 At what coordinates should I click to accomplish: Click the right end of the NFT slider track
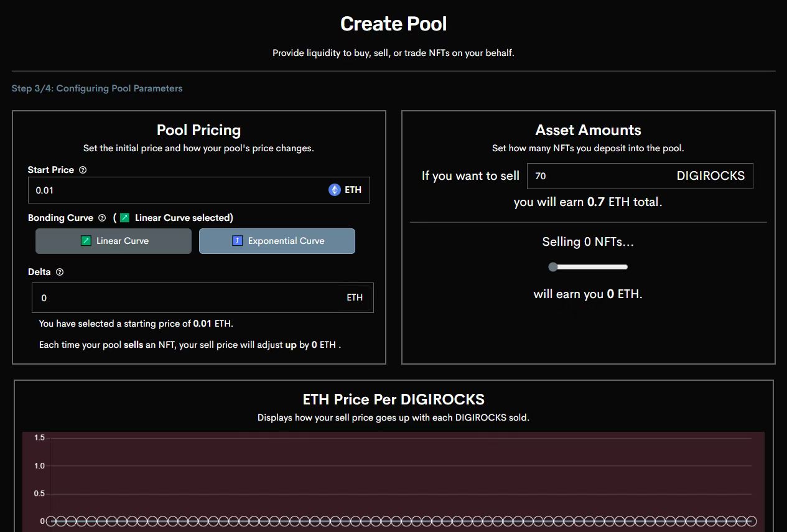coord(625,267)
